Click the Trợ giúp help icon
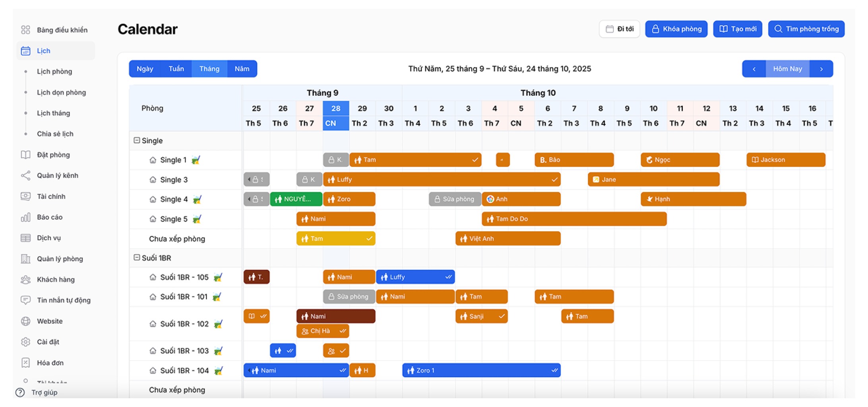 20,392
